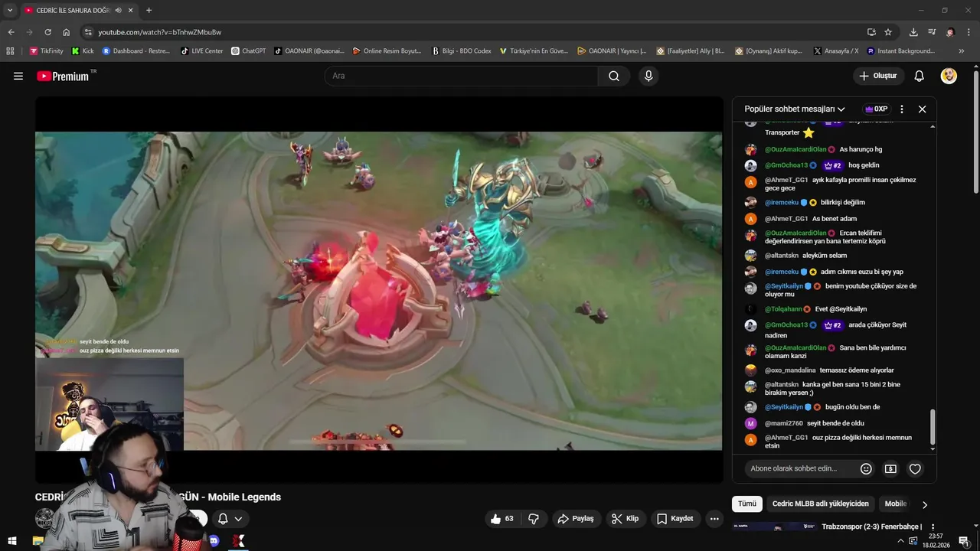Open Chrome three-dot menu

[969, 32]
